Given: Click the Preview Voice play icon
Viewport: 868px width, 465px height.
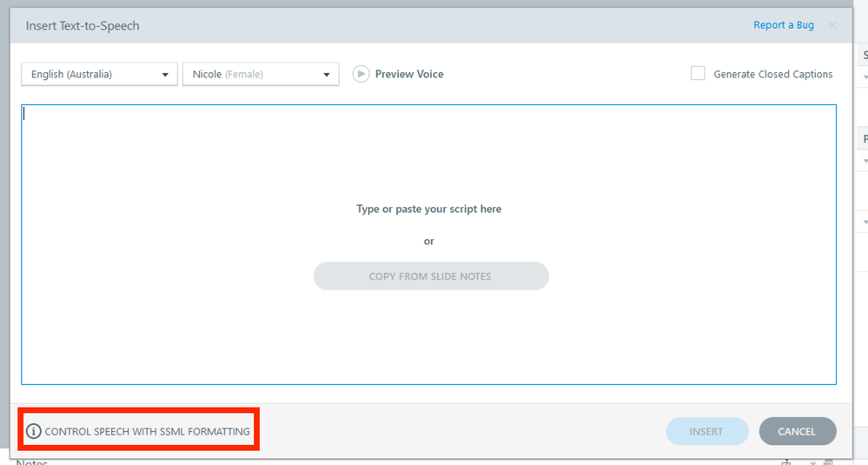Looking at the screenshot, I should 361,74.
